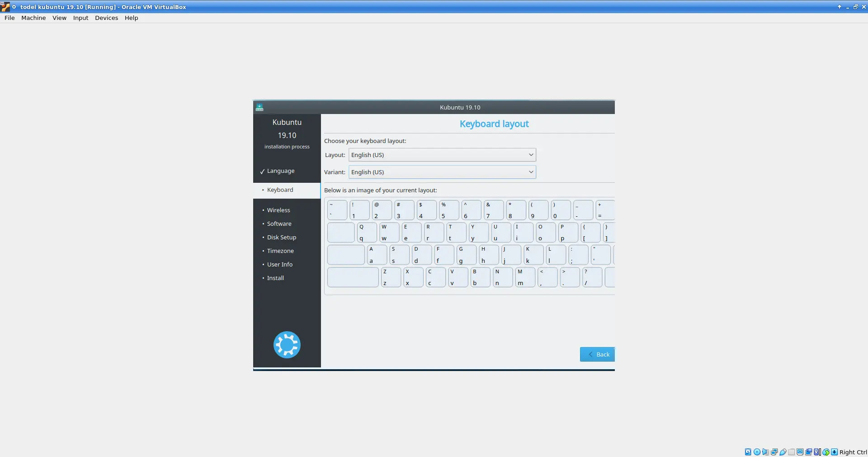The height and width of the screenshot is (457, 868).
Task: Click the Kubuntu installer title bar icon
Action: pos(259,107)
